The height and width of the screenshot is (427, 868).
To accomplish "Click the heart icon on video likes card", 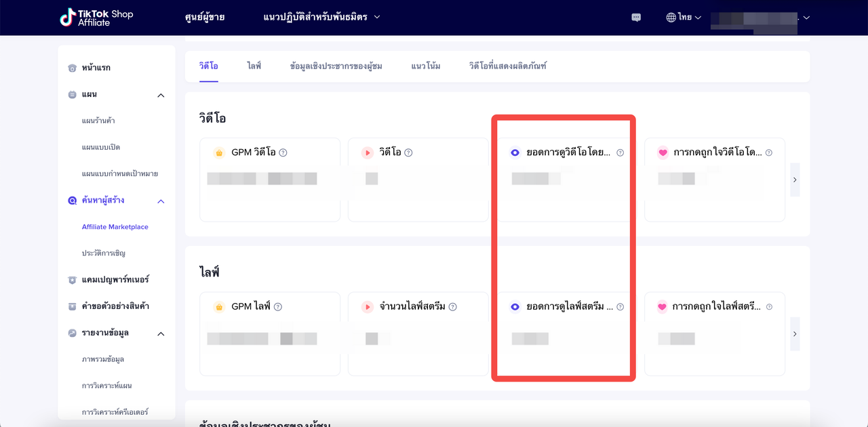I will point(663,153).
